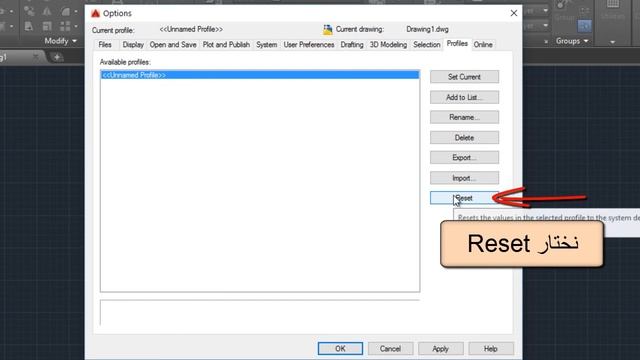The image size is (640, 360).
Task: Switch to the System tab
Action: pos(267,44)
